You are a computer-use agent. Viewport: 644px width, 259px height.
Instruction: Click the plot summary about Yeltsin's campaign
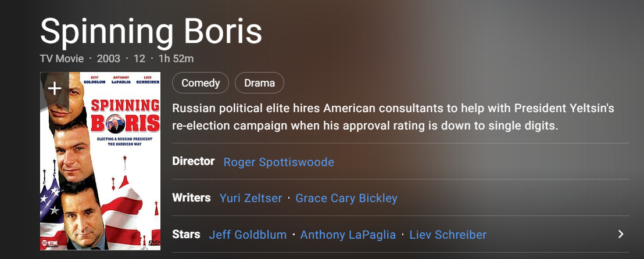pos(393,117)
